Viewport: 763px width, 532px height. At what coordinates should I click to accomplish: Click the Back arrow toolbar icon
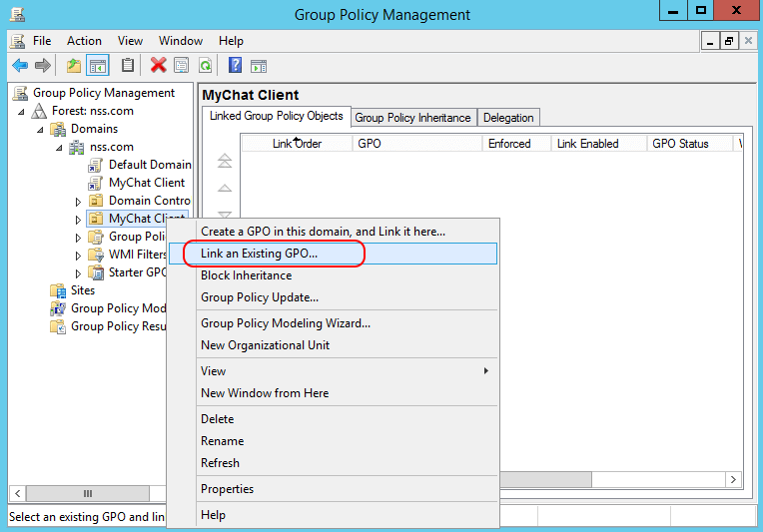click(19, 66)
